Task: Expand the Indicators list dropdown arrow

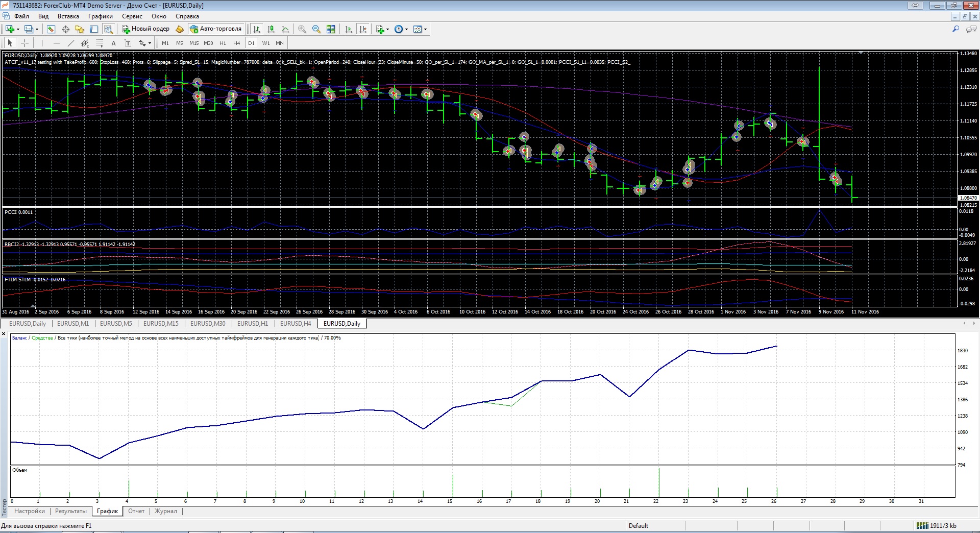Action: click(388, 29)
